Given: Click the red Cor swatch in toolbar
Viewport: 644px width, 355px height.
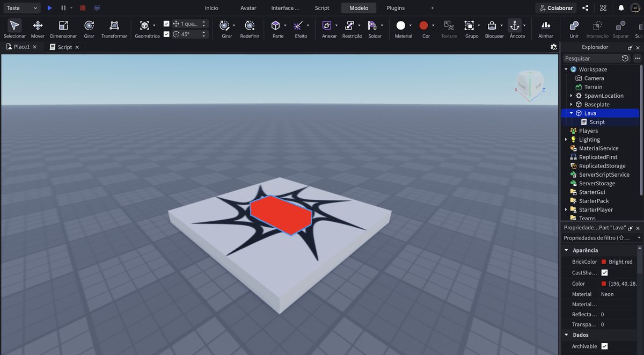Looking at the screenshot, I should [423, 25].
